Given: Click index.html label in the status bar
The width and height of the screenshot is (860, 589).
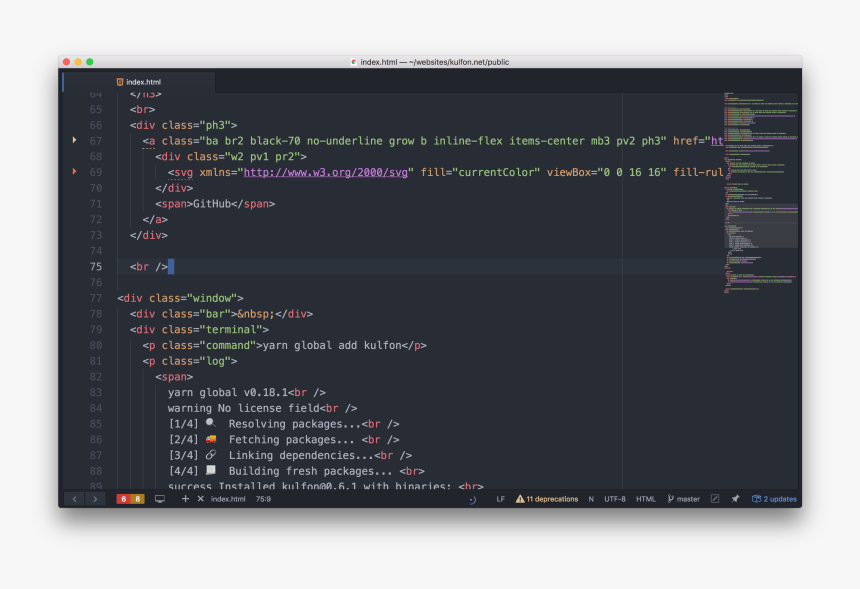Looking at the screenshot, I should coord(228,498).
